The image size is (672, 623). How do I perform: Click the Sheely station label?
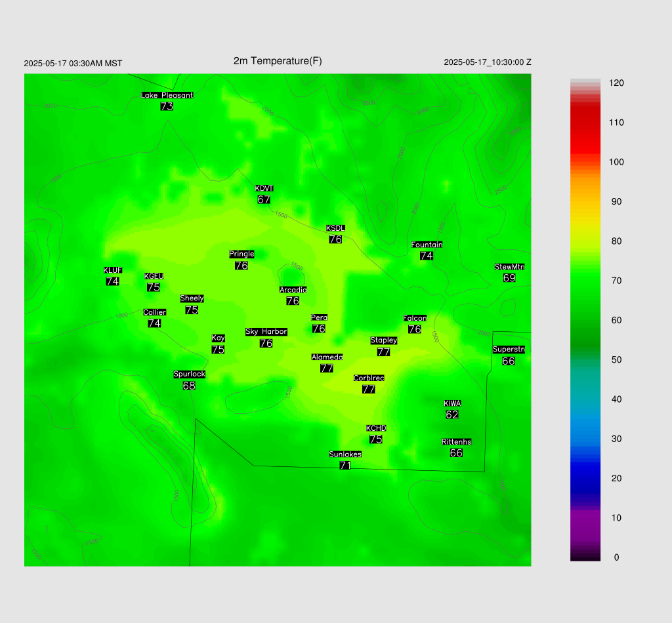192,298
